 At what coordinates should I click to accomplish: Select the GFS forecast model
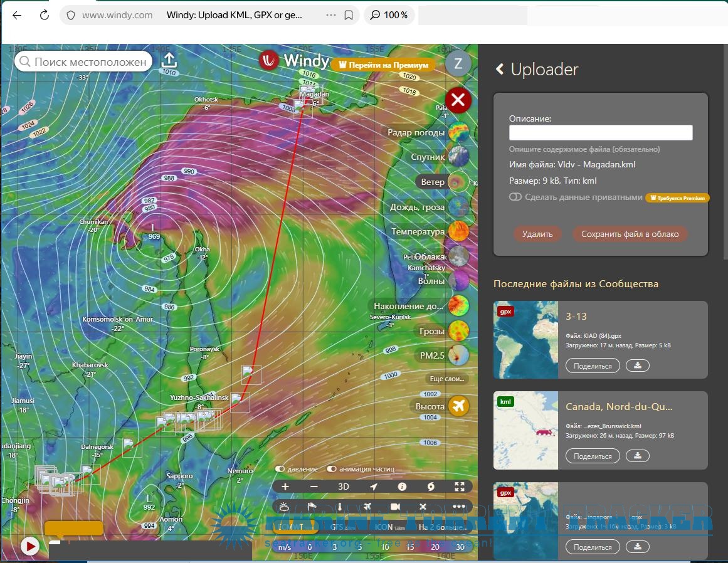click(x=342, y=527)
